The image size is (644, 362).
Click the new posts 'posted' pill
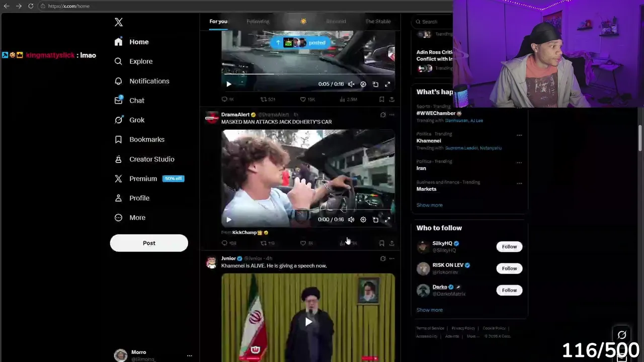301,43
